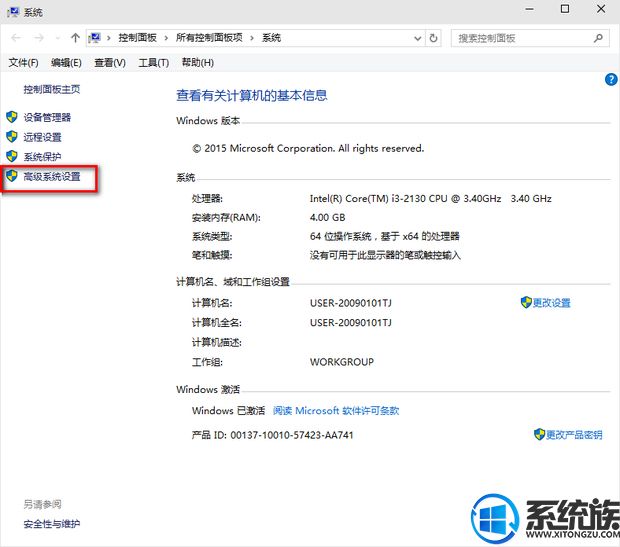Click 更改产品密钥 link
This screenshot has width=620, height=547.
(x=574, y=435)
